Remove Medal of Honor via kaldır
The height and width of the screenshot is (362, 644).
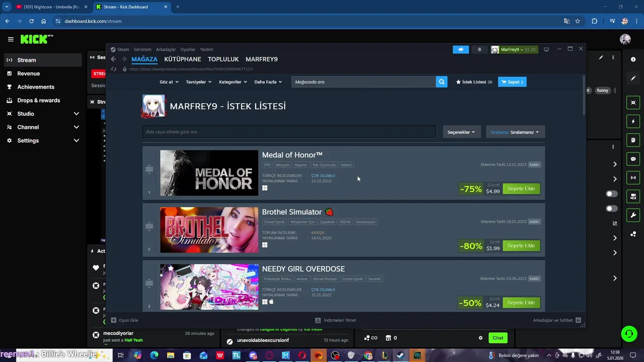(x=534, y=164)
